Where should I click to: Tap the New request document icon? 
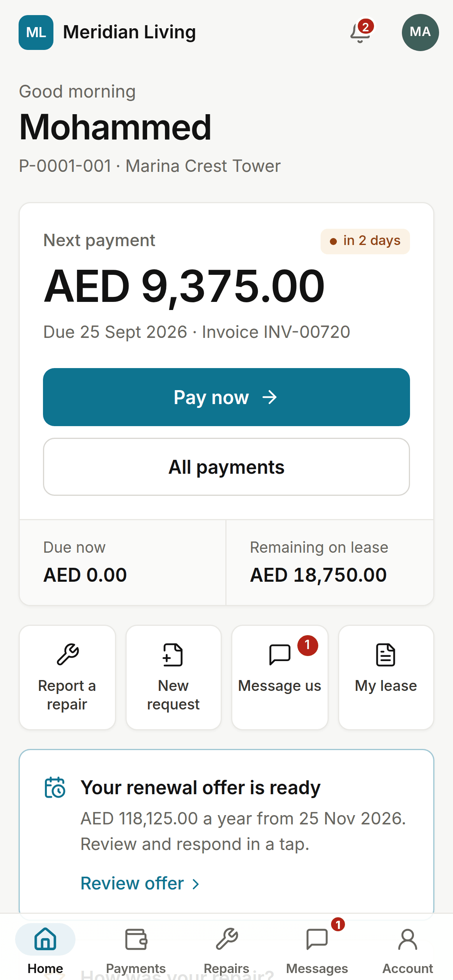coord(173,654)
